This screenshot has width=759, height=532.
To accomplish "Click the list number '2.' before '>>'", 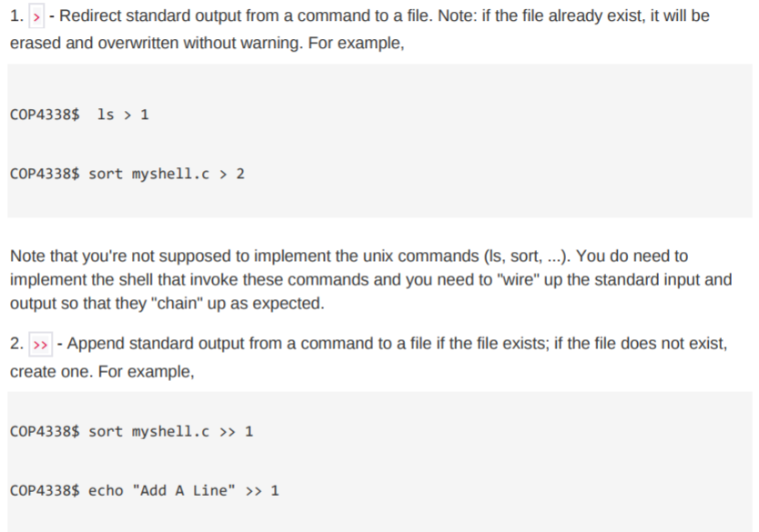I will tap(17, 344).
